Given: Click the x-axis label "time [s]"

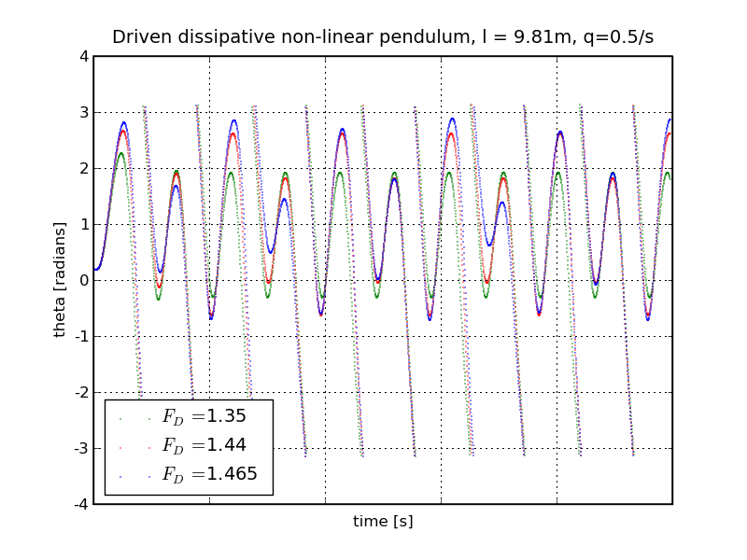Looking at the screenshot, I should (x=383, y=522).
